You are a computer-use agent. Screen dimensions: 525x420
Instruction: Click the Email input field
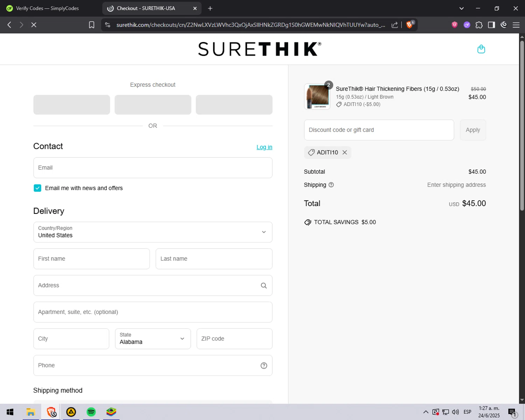[153, 168]
